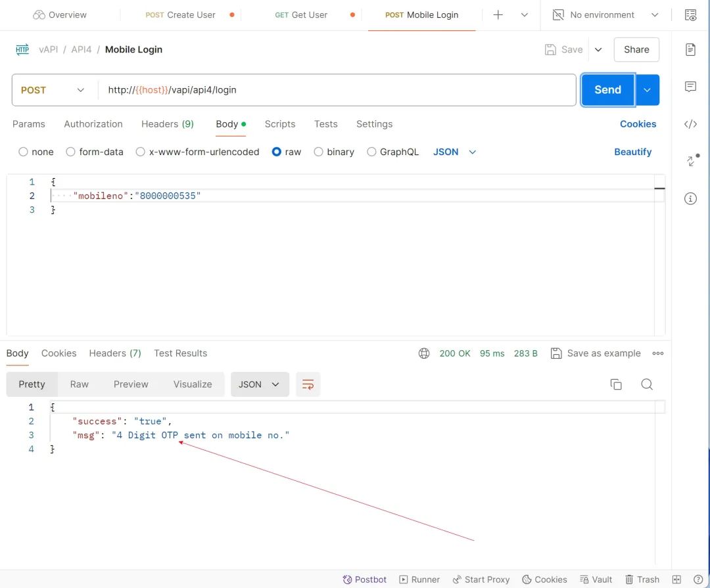Open the comments icon in right sidebar
The width and height of the screenshot is (710, 588).
click(x=690, y=87)
